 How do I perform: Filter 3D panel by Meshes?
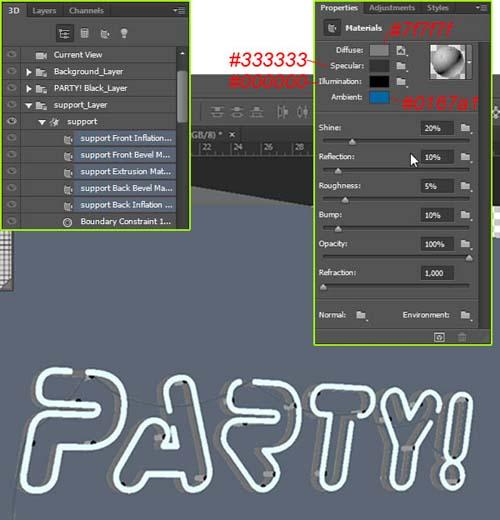coord(84,33)
